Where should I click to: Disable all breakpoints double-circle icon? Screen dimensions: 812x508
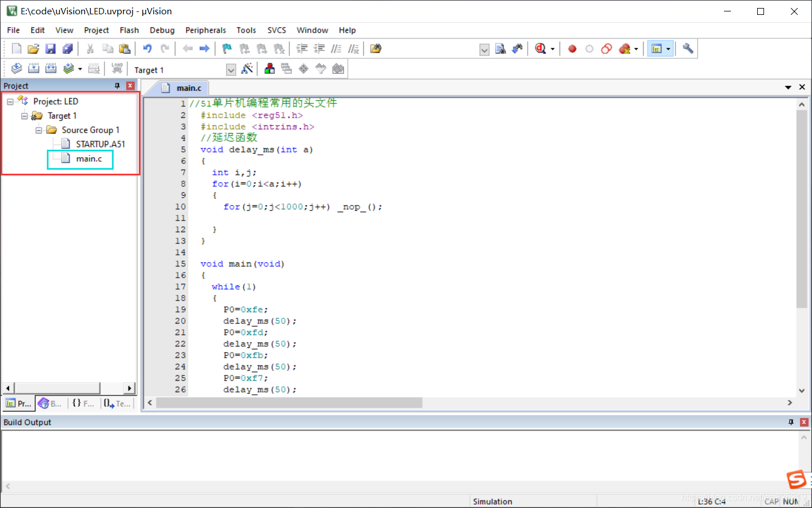607,49
